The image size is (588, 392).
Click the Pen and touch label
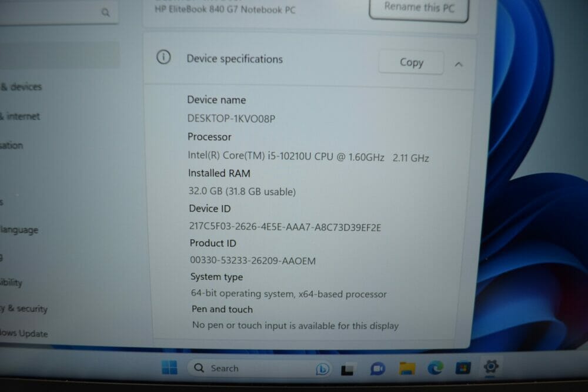point(222,309)
